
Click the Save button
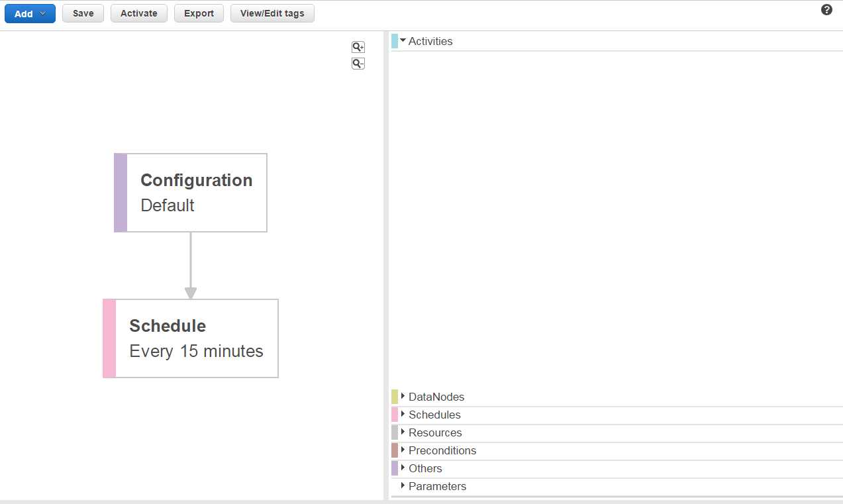[83, 13]
